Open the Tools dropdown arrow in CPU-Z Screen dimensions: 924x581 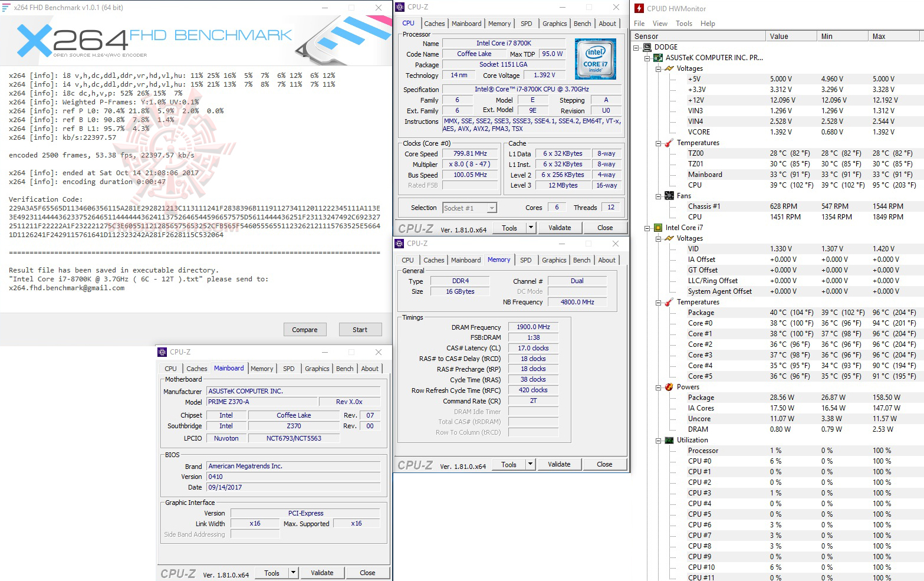point(530,227)
